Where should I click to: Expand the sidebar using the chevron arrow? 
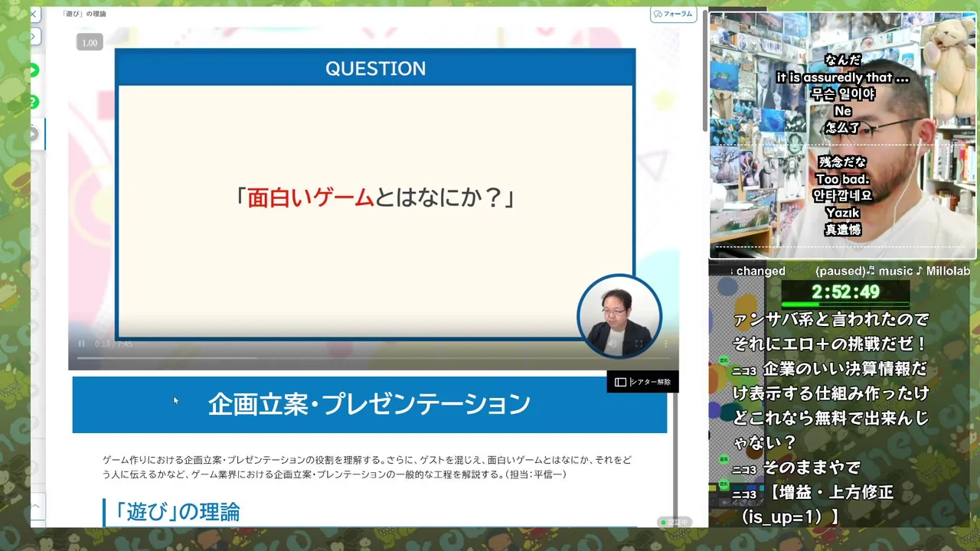click(x=34, y=37)
